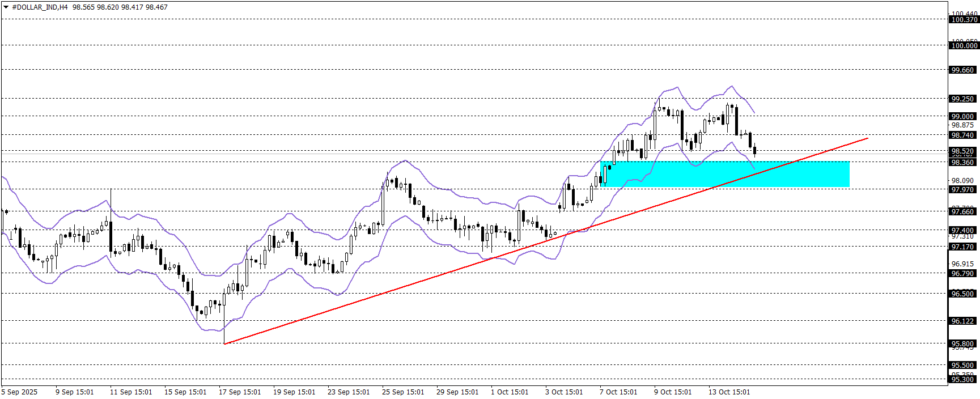Click the OHLC values in chart header
The width and height of the screenshot is (980, 399).
click(120, 7)
